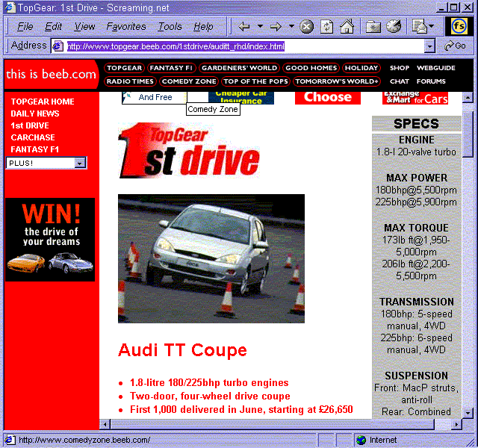Open the History clock icon
478x448 pixels.
coord(394,27)
